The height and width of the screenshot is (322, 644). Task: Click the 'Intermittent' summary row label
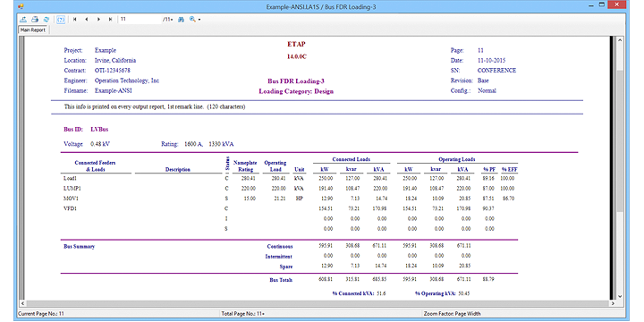click(279, 257)
